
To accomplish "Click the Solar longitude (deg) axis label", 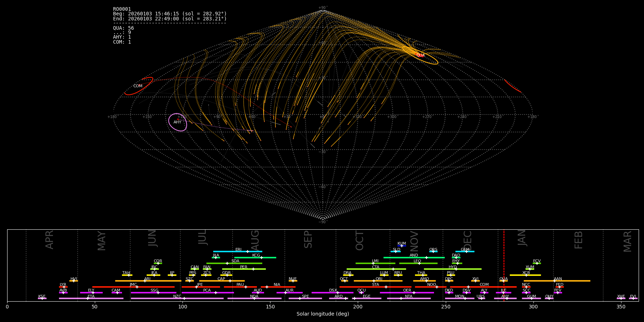I will point(322,314).
